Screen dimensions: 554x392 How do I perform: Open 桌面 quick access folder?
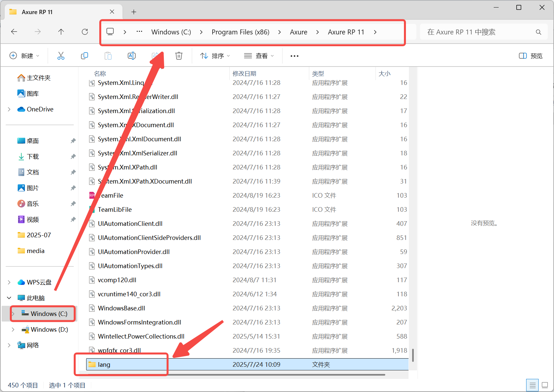pos(28,141)
